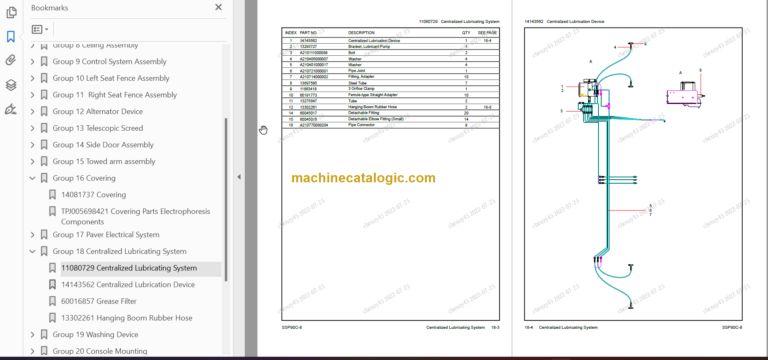Viewport: 768px width, 360px height.
Task: Click Centralized Lubrication Device row in parts table
Action: pyautogui.click(x=390, y=41)
